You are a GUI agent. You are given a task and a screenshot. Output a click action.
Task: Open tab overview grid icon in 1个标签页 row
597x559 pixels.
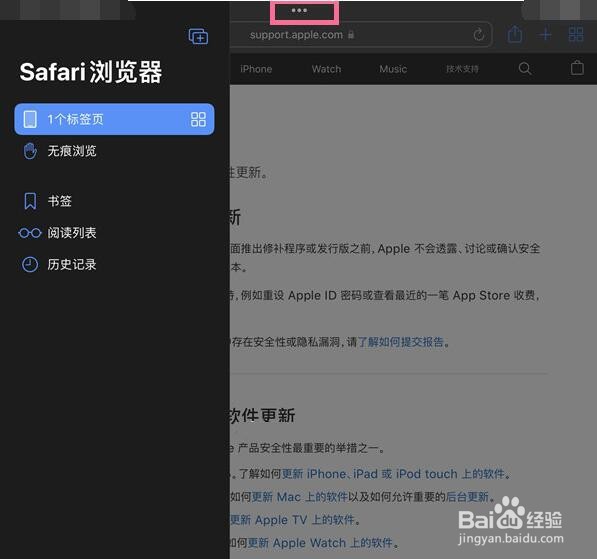(x=198, y=119)
